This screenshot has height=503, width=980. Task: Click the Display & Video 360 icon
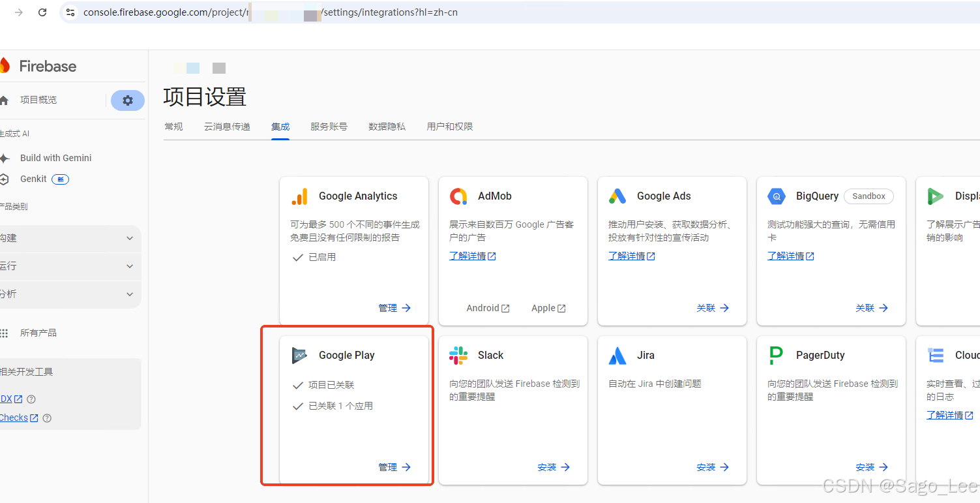pyautogui.click(x=936, y=196)
